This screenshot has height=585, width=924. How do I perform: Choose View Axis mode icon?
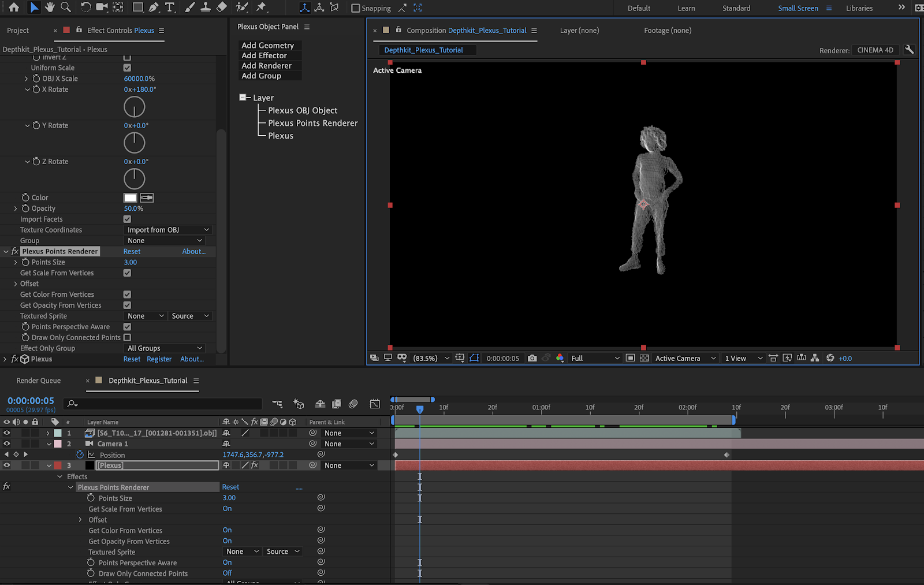[334, 8]
